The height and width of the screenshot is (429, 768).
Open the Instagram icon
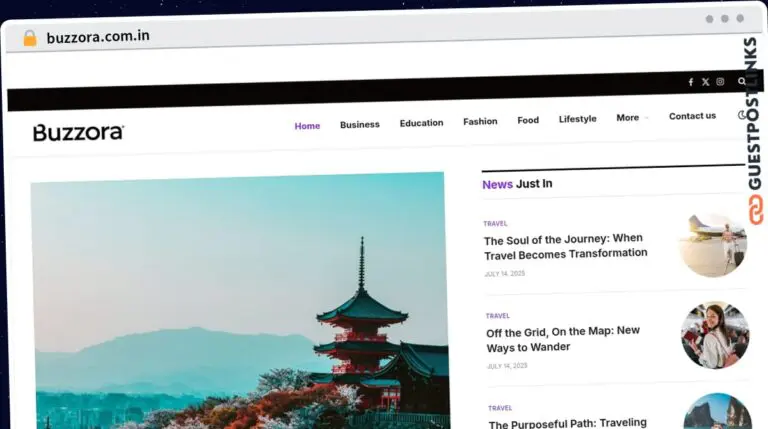(x=720, y=82)
